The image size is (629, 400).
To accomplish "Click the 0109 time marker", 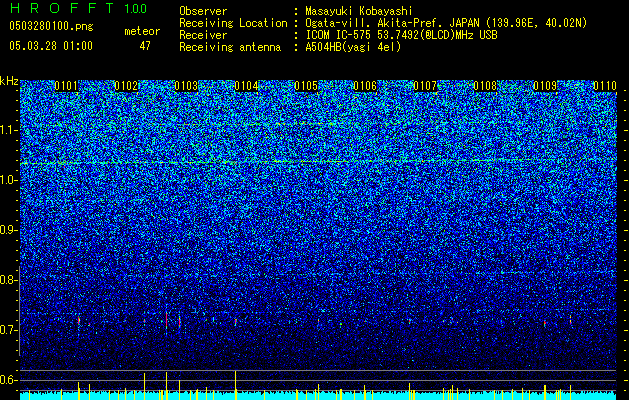I will click(x=545, y=86).
